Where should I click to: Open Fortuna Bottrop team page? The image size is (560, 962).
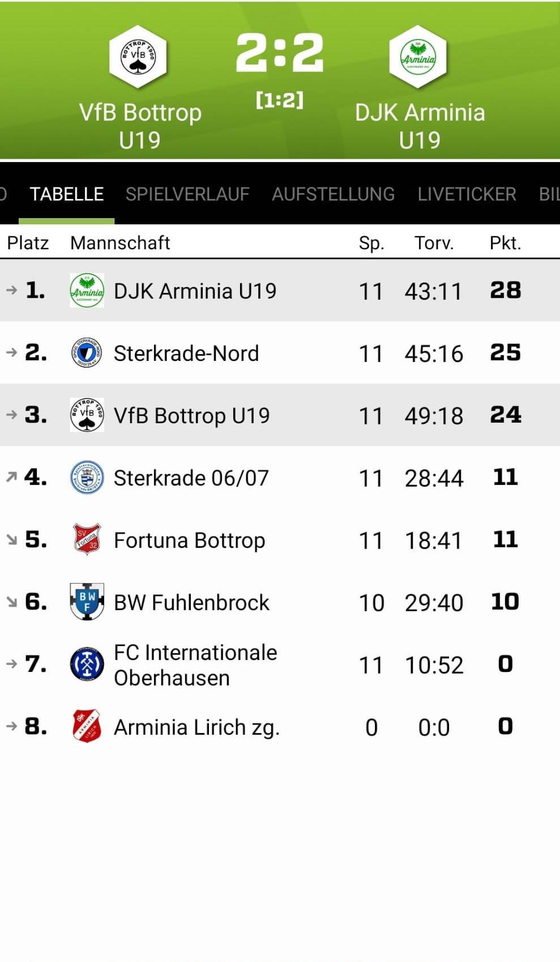point(189,540)
